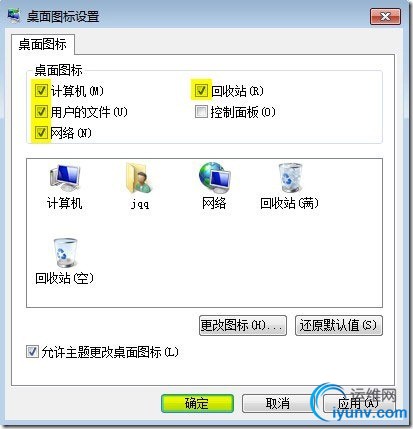Click the 应用(A) apply button
This screenshot has width=413, height=429.
pyautogui.click(x=358, y=404)
